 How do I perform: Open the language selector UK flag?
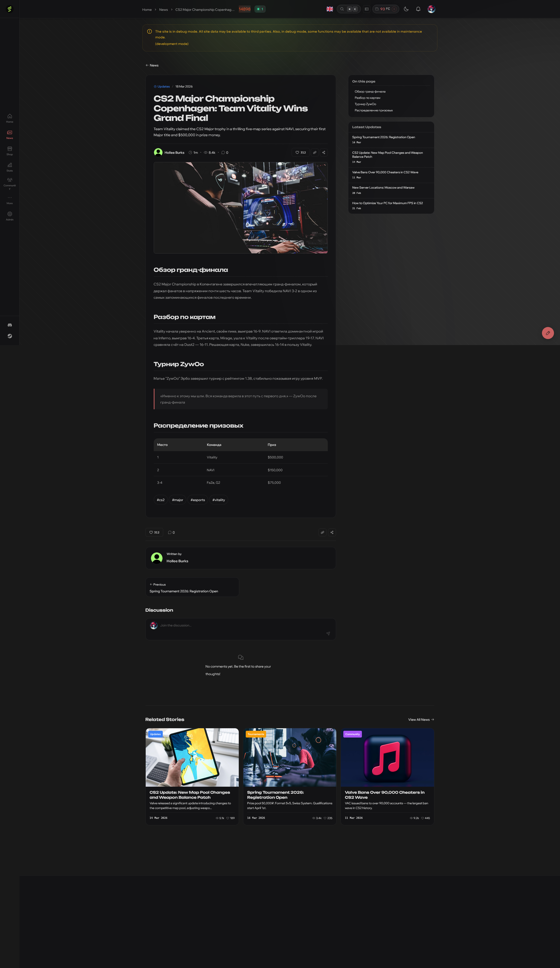330,9
